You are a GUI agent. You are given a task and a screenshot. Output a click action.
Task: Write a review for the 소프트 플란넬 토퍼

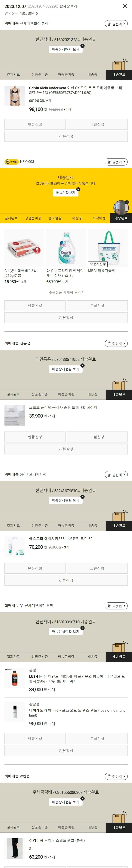[x=66, y=449]
